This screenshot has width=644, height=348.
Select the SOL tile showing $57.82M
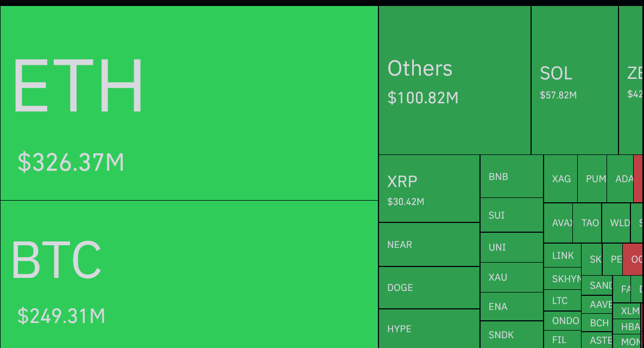point(574,80)
